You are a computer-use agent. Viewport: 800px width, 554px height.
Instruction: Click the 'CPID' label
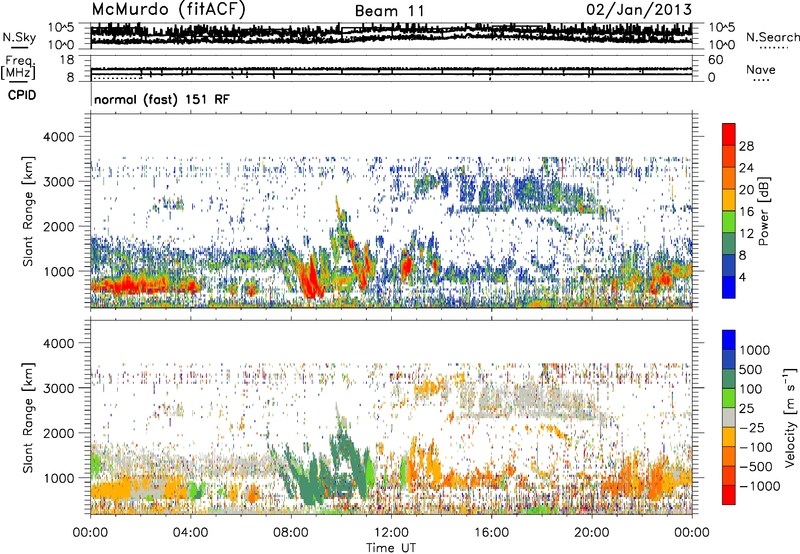point(22,95)
